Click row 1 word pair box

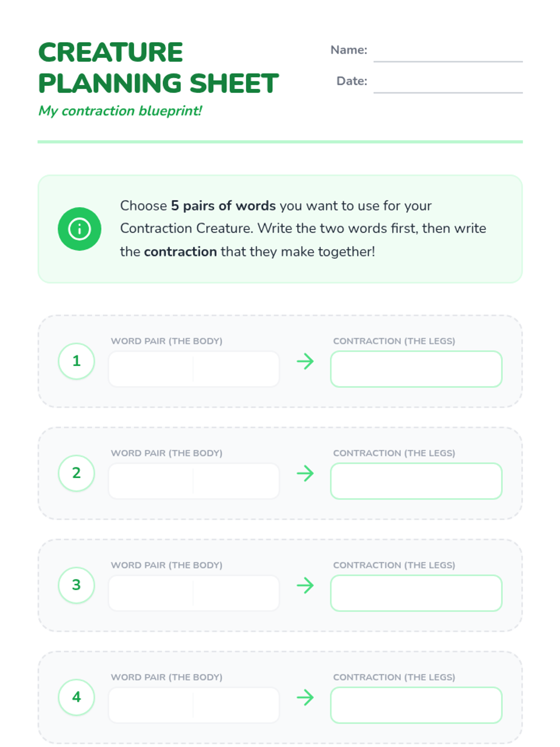click(194, 369)
